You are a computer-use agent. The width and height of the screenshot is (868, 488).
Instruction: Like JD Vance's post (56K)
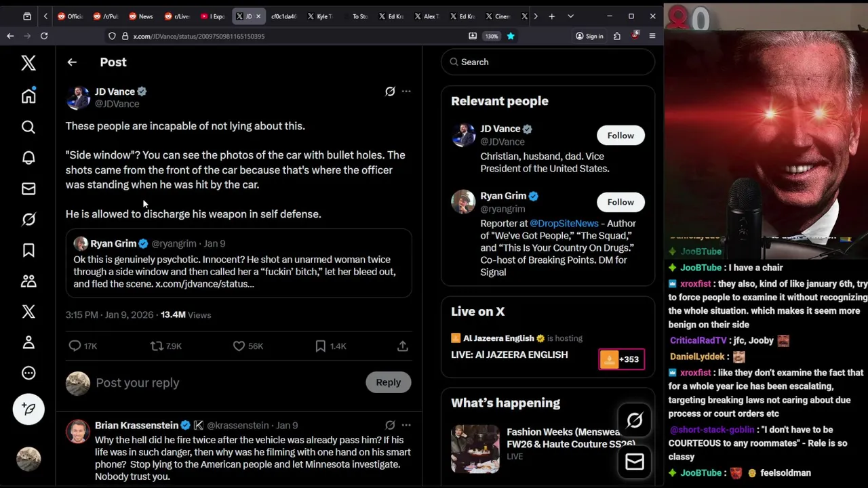(248, 346)
